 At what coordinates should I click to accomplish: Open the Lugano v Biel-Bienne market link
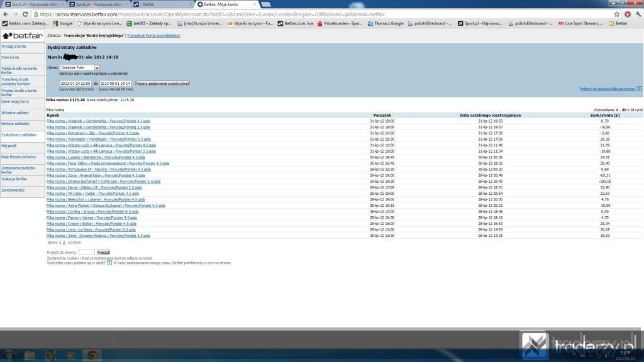[x=96, y=157]
